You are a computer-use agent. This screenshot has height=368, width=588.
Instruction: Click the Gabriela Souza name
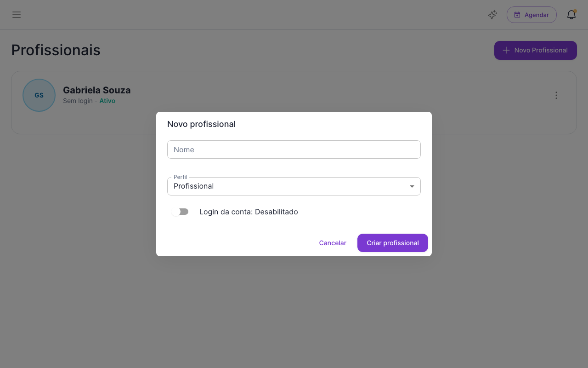pyautogui.click(x=97, y=90)
